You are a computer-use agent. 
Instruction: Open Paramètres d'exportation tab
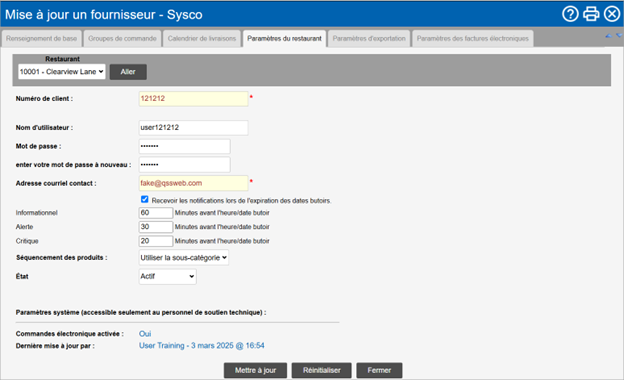[369, 39]
